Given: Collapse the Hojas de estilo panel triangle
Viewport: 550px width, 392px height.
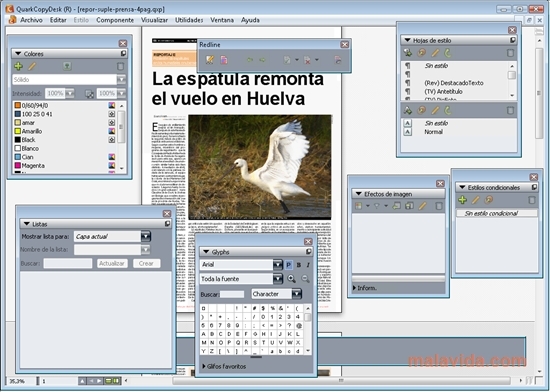Looking at the screenshot, I should [x=408, y=40].
